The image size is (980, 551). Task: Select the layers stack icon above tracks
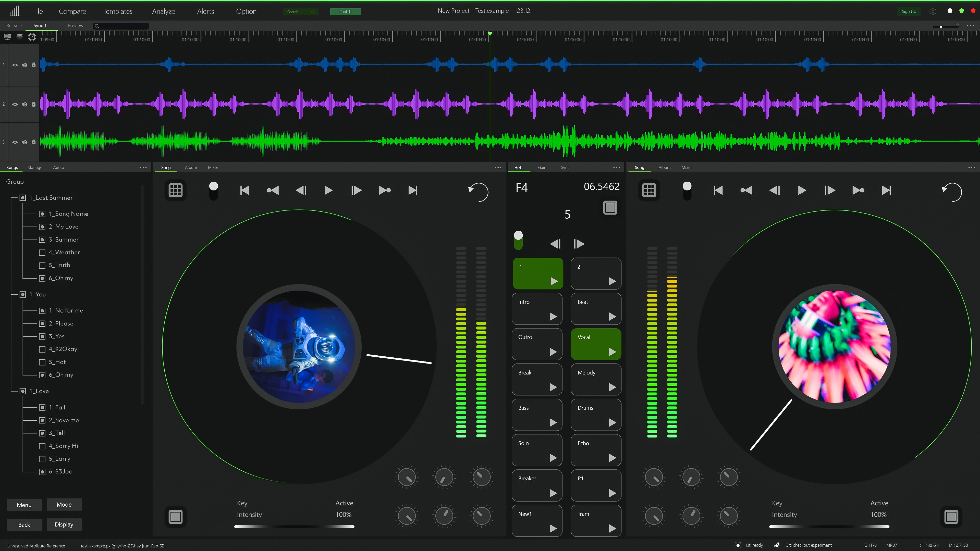point(20,37)
